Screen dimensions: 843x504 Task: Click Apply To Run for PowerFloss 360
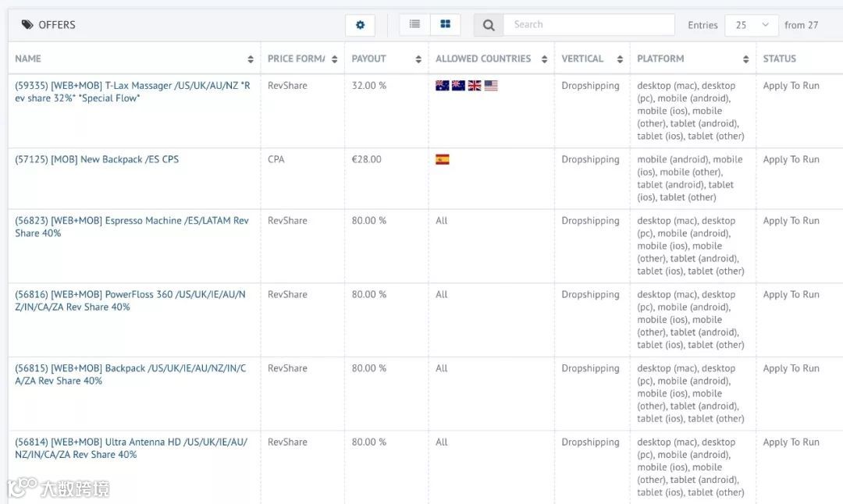791,294
